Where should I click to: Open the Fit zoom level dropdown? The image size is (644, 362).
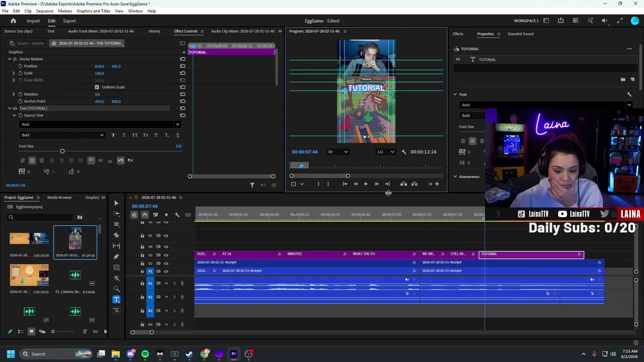click(338, 152)
